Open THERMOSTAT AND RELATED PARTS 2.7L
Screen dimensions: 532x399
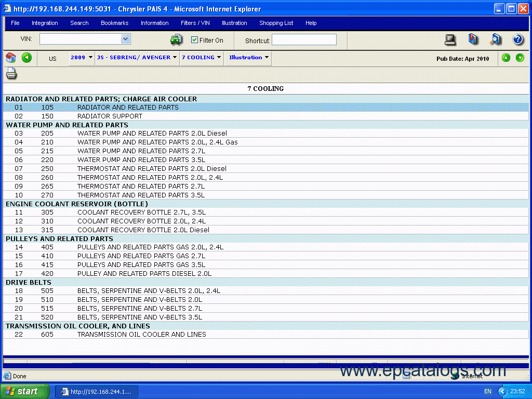(265, 187)
